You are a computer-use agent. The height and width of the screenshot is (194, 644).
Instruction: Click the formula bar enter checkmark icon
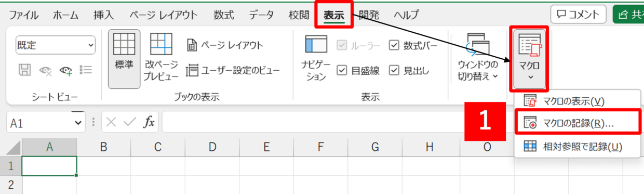[130, 122]
